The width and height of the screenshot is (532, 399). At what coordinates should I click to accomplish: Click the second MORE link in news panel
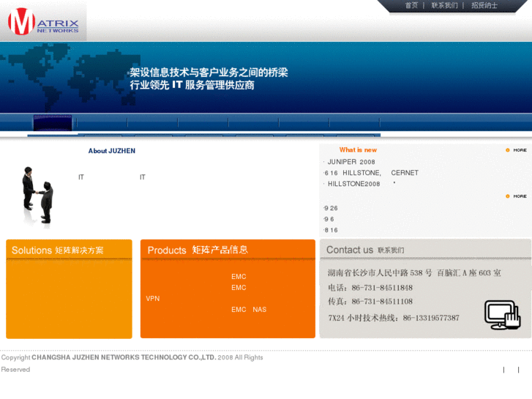coord(516,196)
